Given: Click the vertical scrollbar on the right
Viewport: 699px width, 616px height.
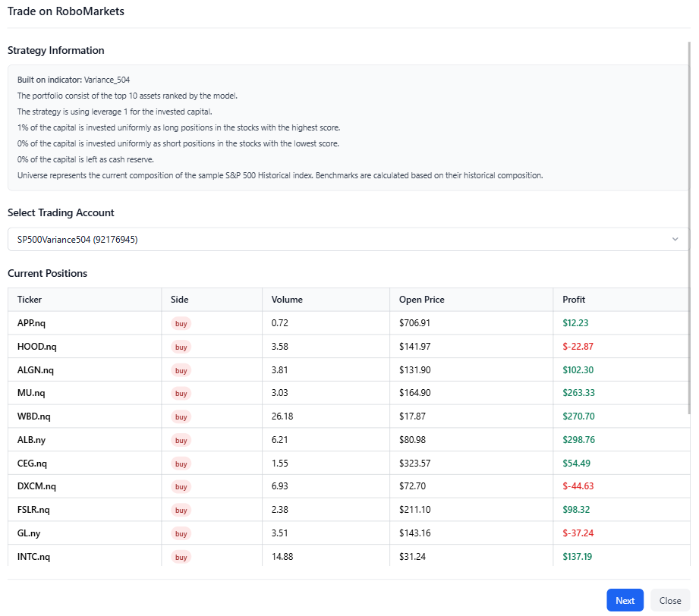Looking at the screenshot, I should [x=689, y=228].
